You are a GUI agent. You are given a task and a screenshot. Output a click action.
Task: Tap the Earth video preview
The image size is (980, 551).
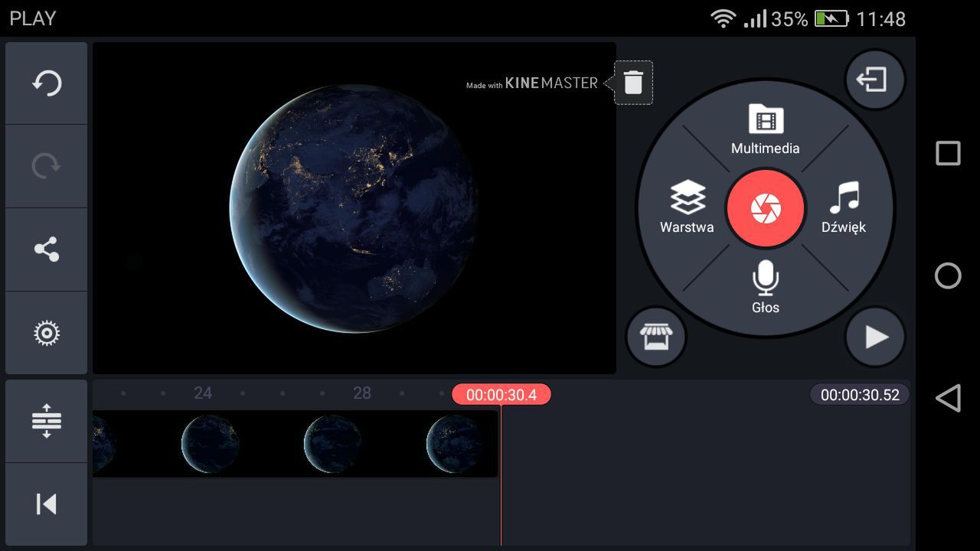(354, 208)
